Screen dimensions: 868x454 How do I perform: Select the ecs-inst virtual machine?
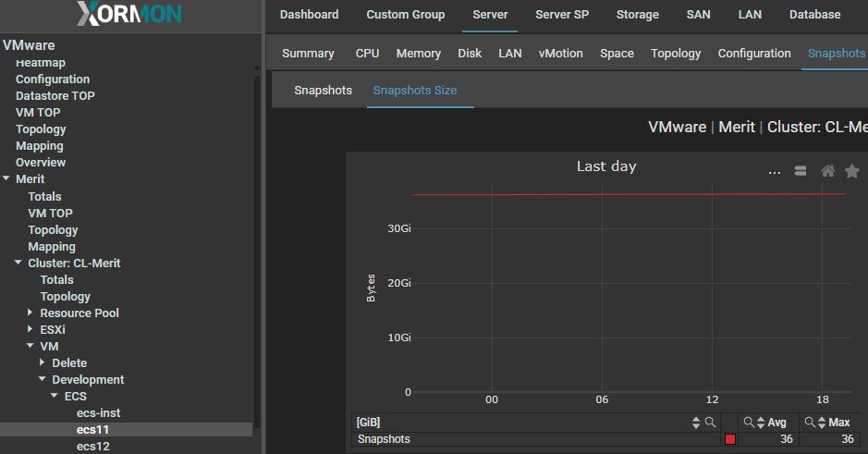coord(99,412)
